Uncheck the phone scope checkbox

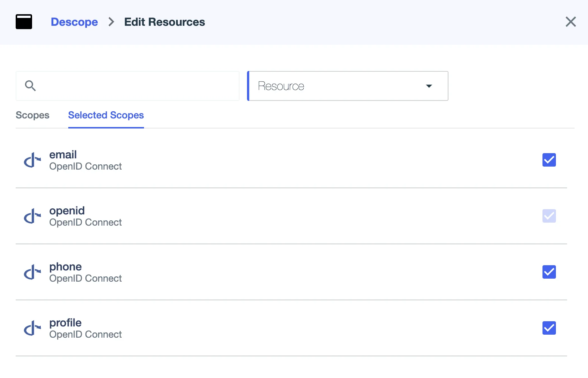coord(549,272)
